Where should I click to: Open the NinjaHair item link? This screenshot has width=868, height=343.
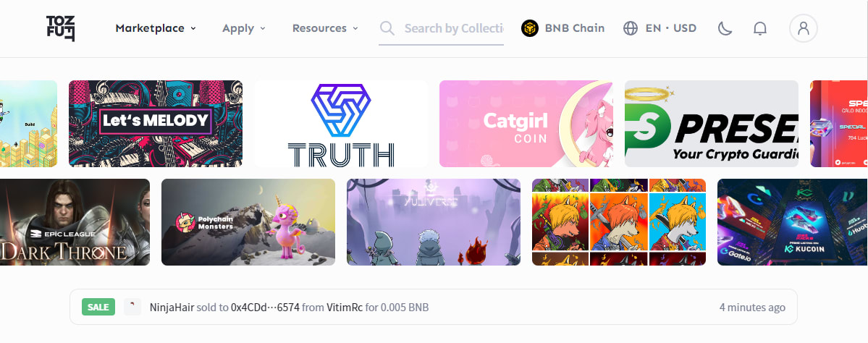point(172,307)
